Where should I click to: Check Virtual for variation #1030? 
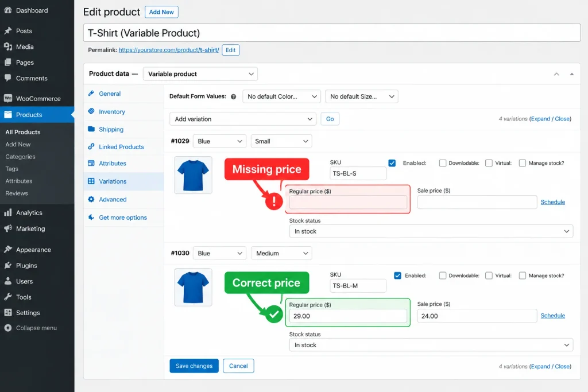point(489,275)
